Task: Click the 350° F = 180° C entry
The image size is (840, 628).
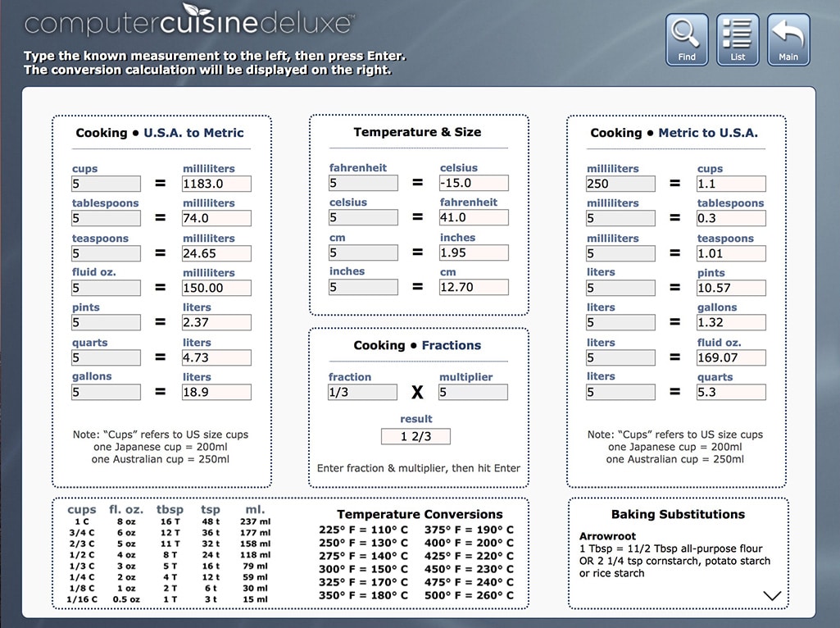Action: tap(363, 595)
